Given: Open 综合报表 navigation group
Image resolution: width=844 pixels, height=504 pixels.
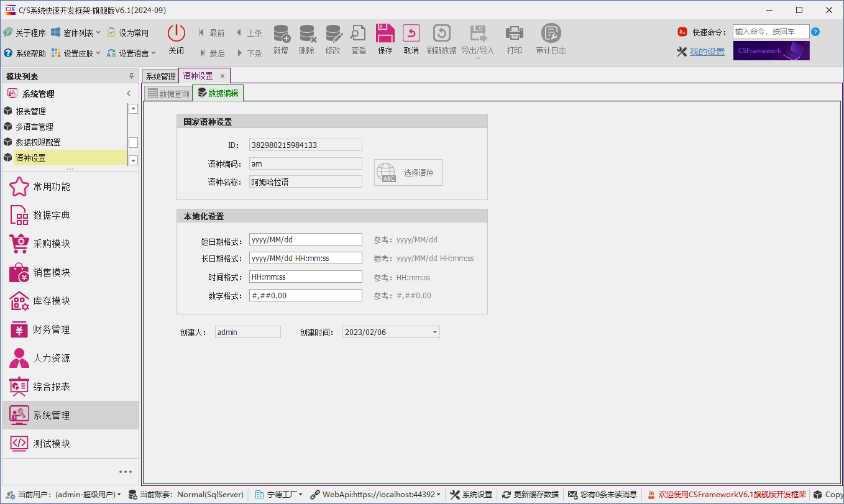Looking at the screenshot, I should [70, 387].
